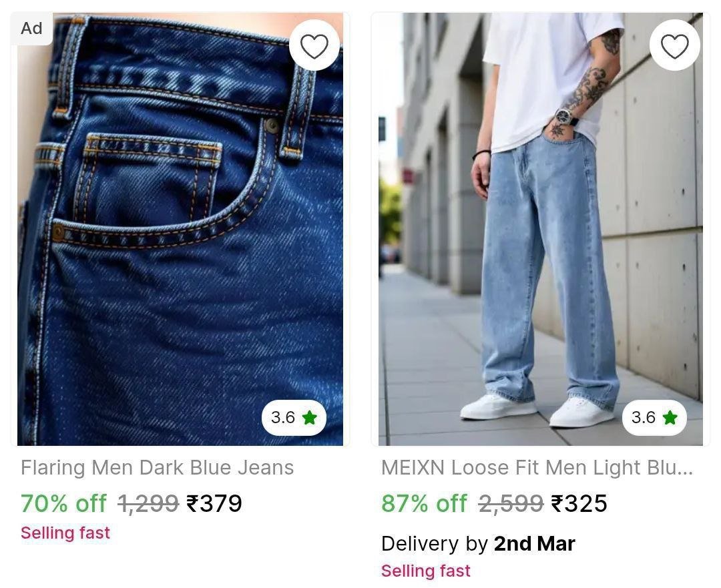721x588 pixels.
Task: Open the 3.6 rating badge on MEIXN jeans
Action: click(x=654, y=417)
